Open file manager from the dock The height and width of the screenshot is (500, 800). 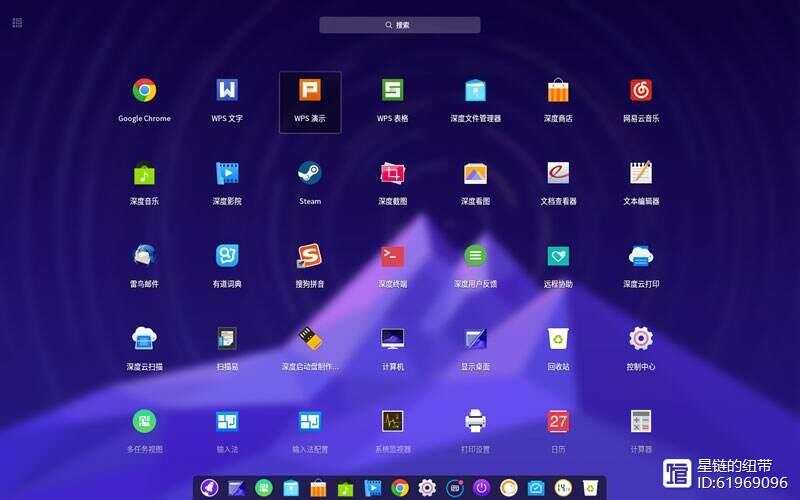tap(291, 488)
